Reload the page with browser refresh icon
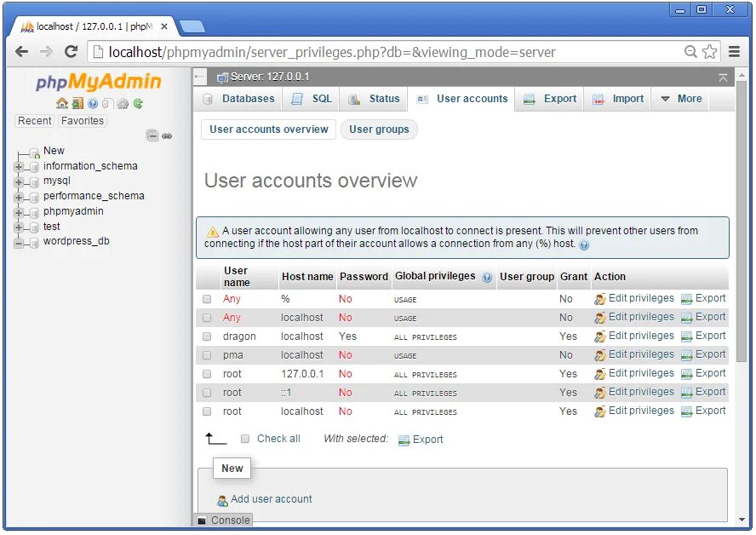The image size is (756, 535). tap(72, 52)
